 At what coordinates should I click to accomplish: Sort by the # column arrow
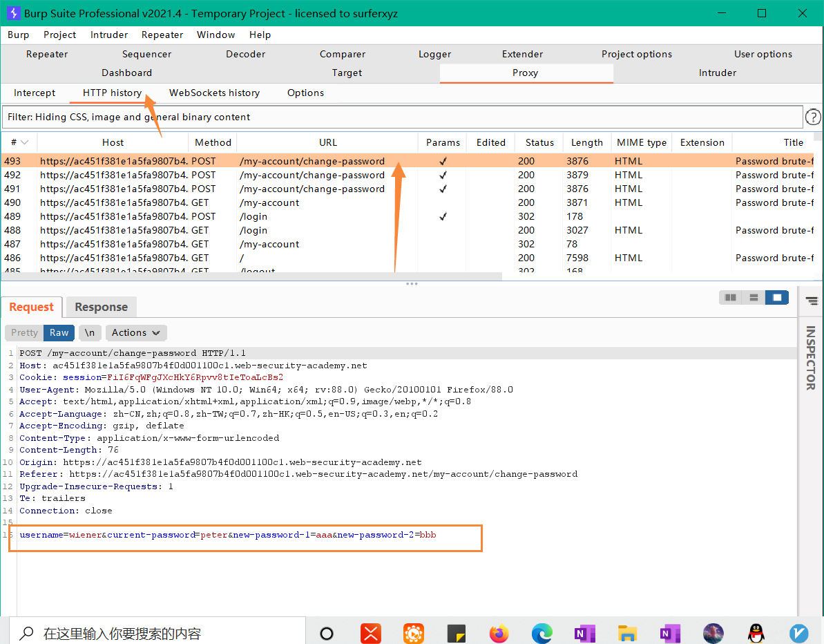(24, 142)
